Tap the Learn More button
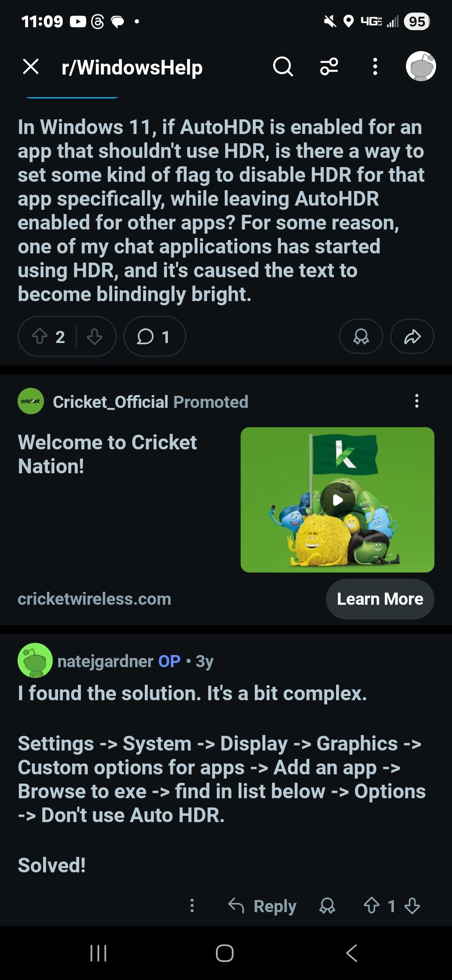The image size is (452, 980). [380, 599]
